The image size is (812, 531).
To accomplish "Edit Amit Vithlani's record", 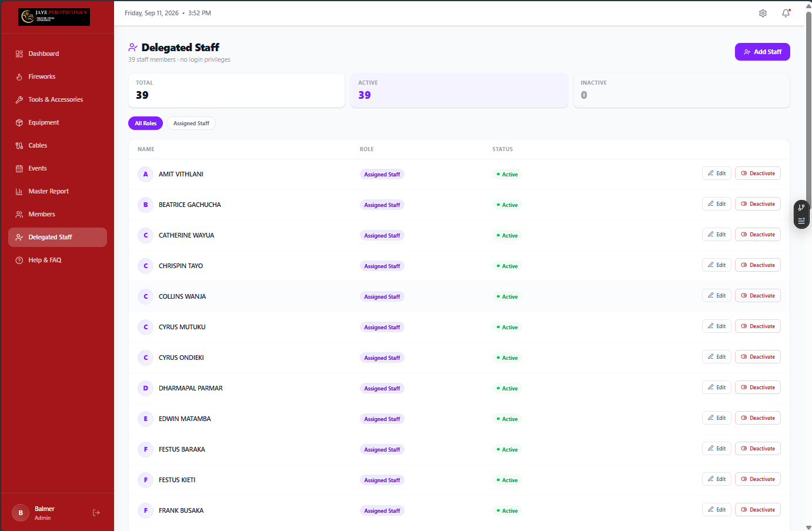I will point(717,173).
